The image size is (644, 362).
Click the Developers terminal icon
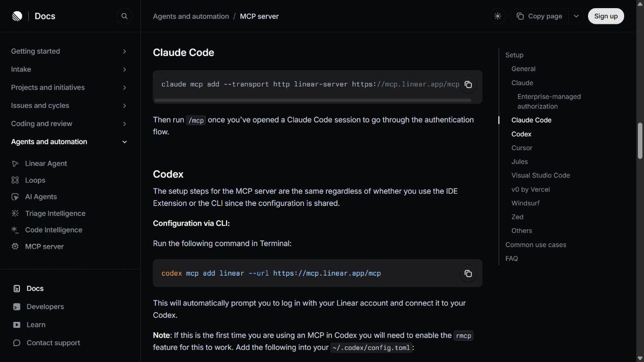click(x=17, y=307)
